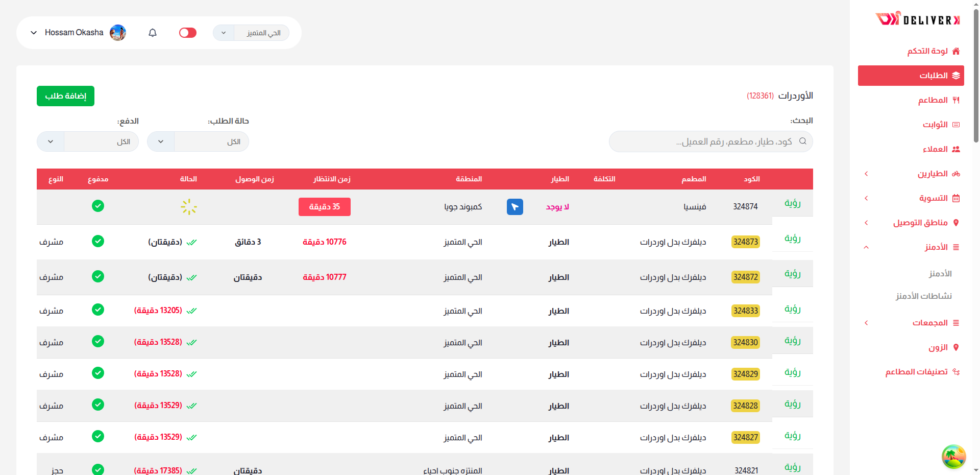Click the double-check status icon for order 324833

click(191, 311)
